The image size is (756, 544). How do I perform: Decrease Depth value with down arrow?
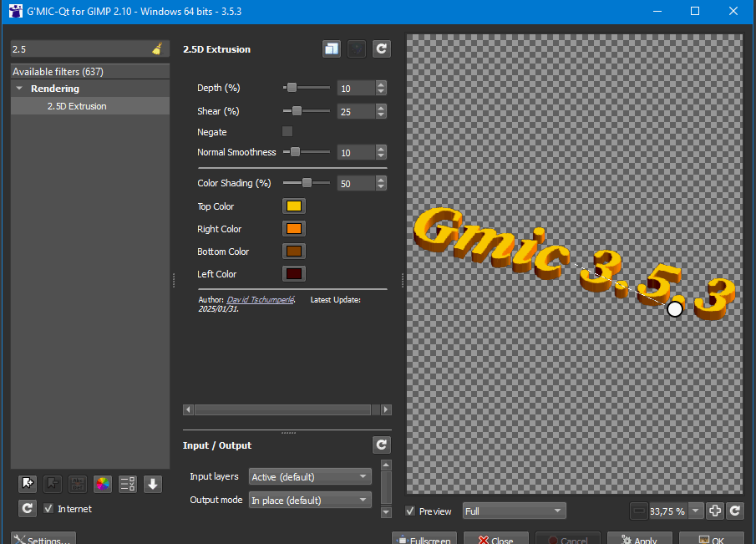tap(381, 91)
